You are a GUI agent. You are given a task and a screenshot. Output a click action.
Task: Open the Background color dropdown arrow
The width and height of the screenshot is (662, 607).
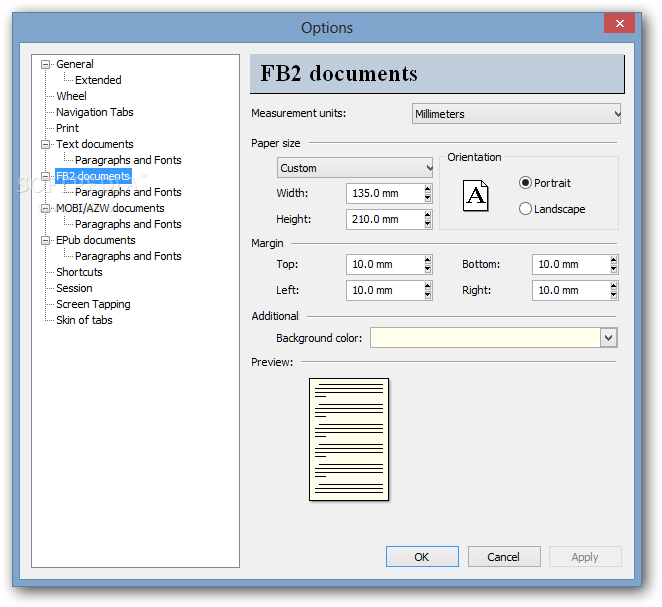(x=608, y=338)
